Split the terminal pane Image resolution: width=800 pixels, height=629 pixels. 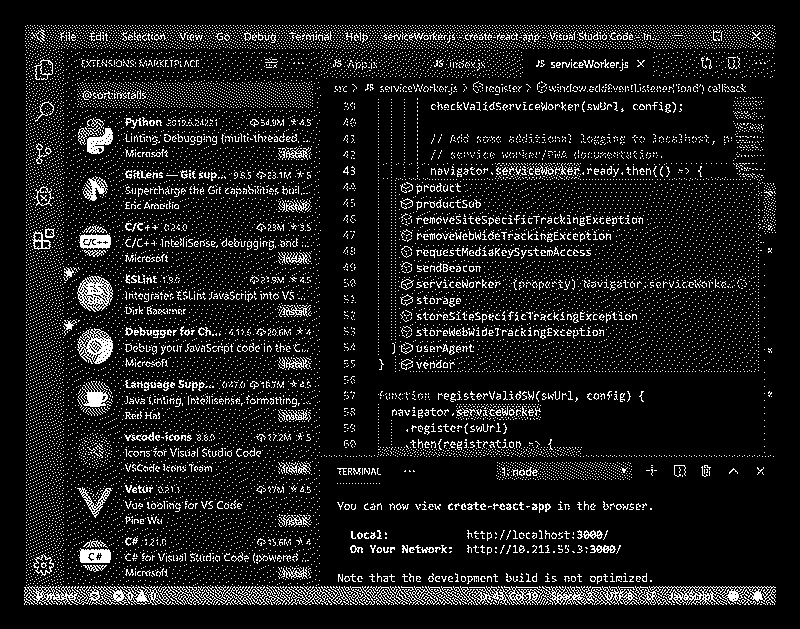tap(680, 470)
